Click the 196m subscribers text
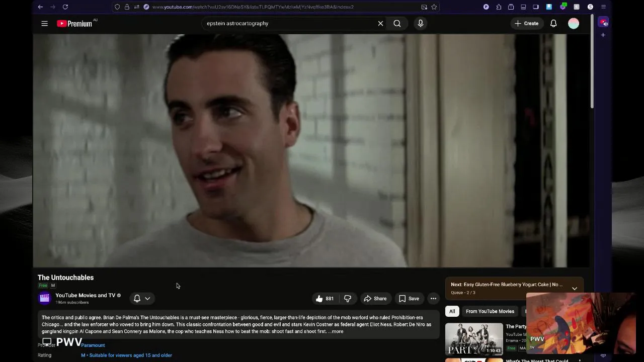 point(72,303)
